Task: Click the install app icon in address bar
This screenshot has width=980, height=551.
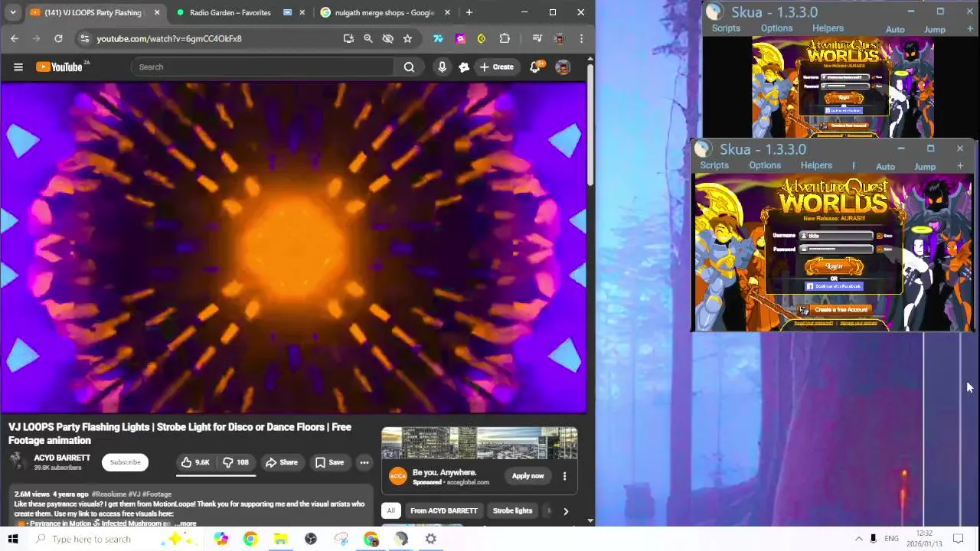Action: [348, 38]
